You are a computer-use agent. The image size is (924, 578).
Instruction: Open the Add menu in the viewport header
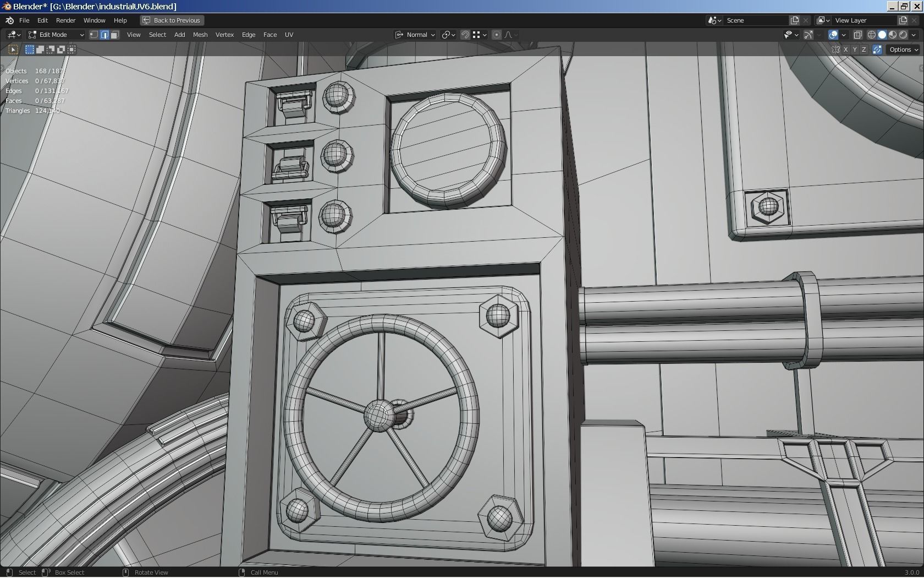click(x=180, y=35)
